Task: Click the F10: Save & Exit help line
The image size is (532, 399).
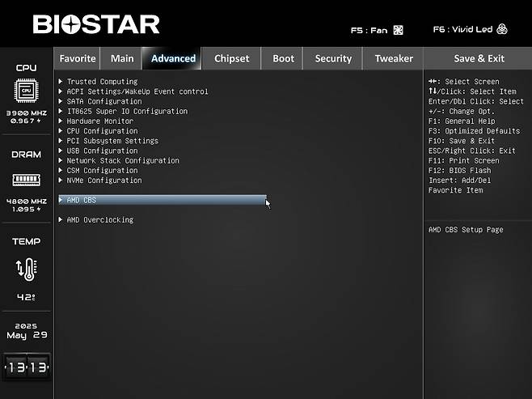Action: click(x=462, y=141)
